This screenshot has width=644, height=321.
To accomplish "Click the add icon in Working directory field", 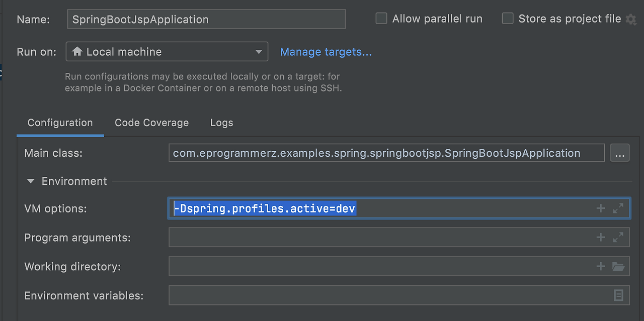I will pos(600,266).
